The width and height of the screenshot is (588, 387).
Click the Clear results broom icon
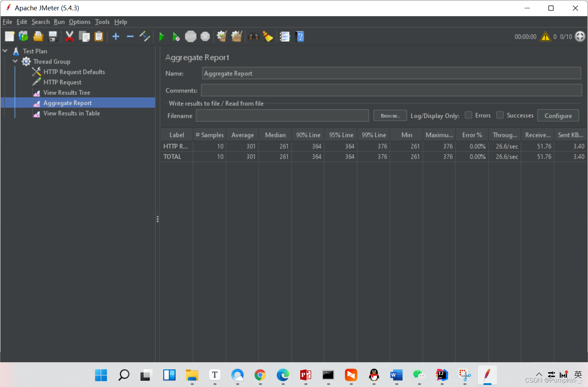[x=222, y=36]
